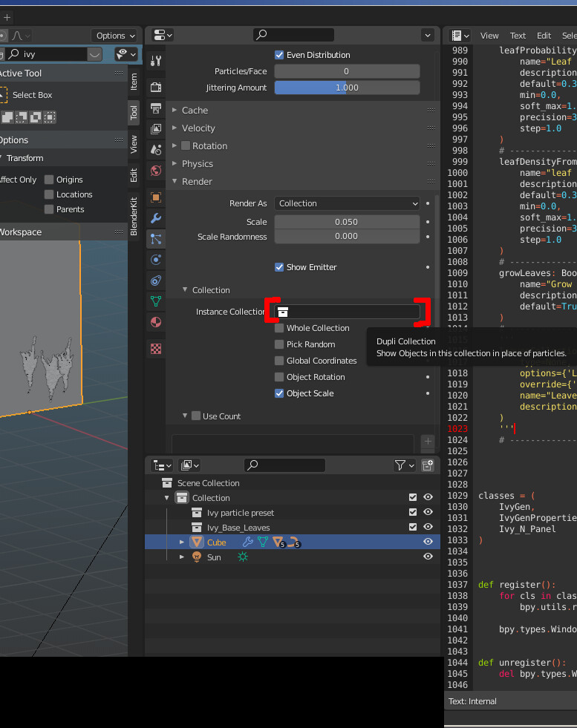The height and width of the screenshot is (728, 577).
Task: Enable Whole Collection checkbox
Action: click(279, 328)
